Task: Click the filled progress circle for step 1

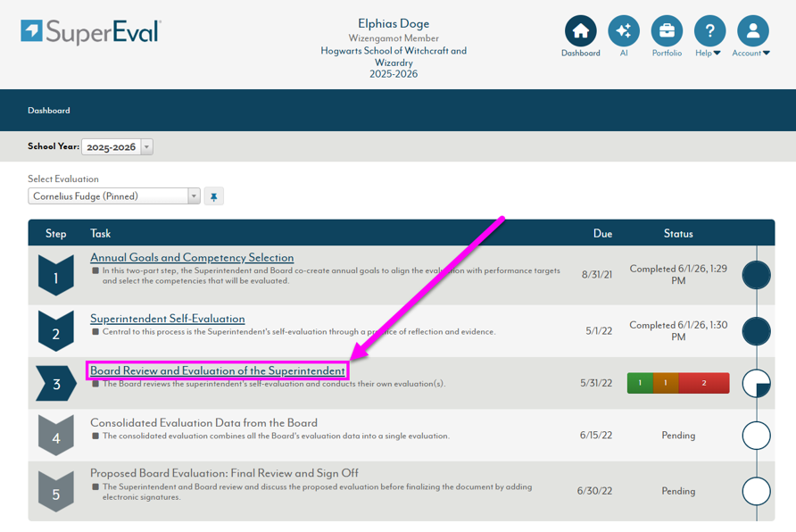Action: tap(757, 275)
